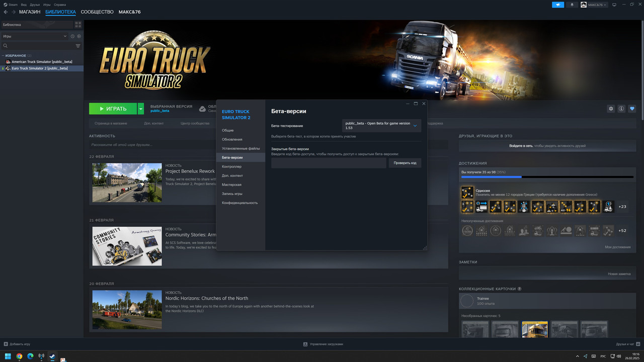644x362 pixels.
Task: Click the Add a Game plus icon
Action: 6,344
